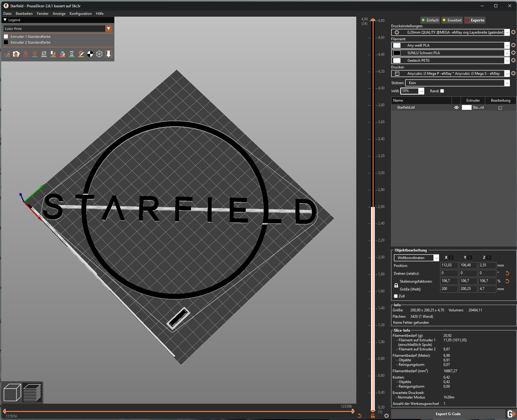Open Drucker preset dropdown
The height and width of the screenshot is (420, 517).
[507, 74]
